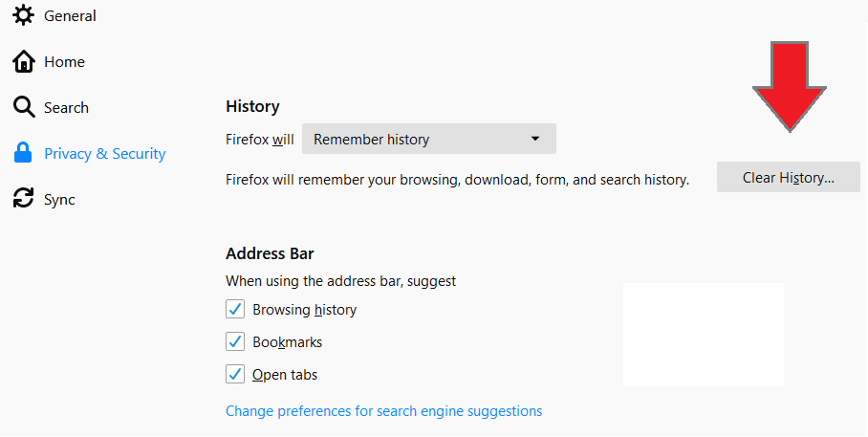Click the Search magnifying glass icon
This screenshot has width=868, height=437.
point(24,107)
